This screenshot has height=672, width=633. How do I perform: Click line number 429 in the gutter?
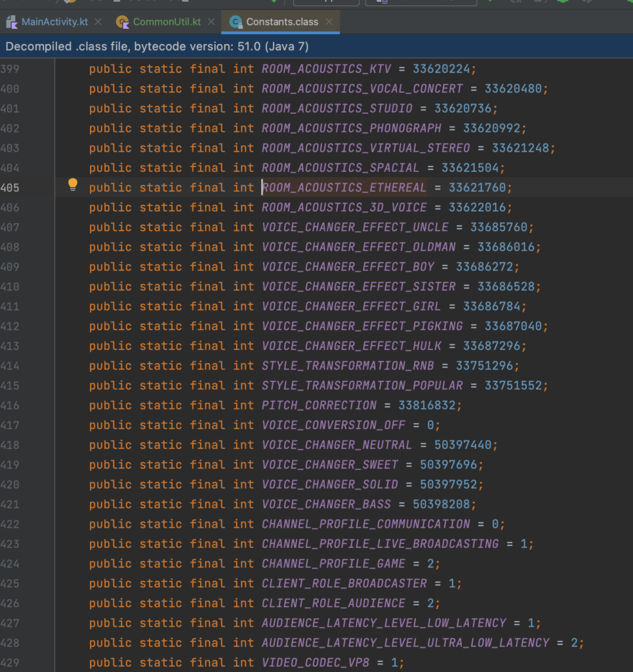(10, 663)
